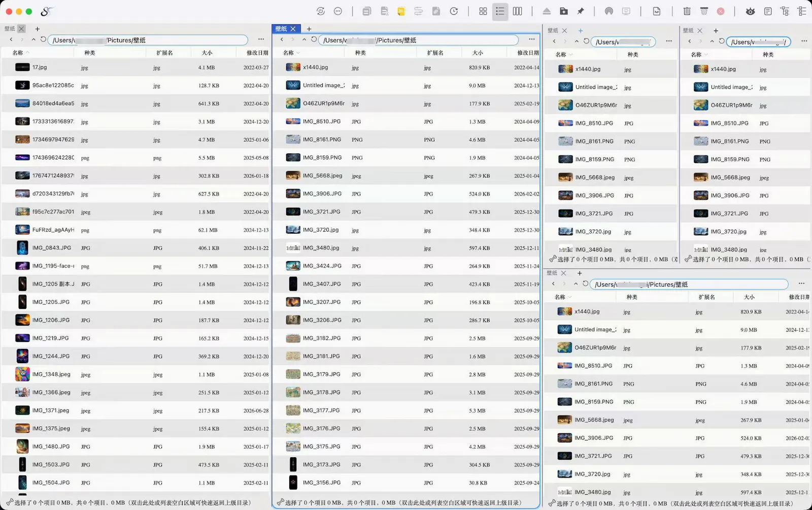
Task: Click the swap arrows toolbar icon
Action: coord(419,11)
